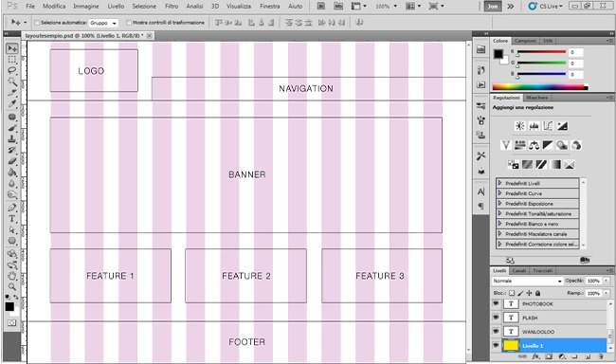616x364 pixels.
Task: Add a Curves adjustment
Action: point(548,126)
